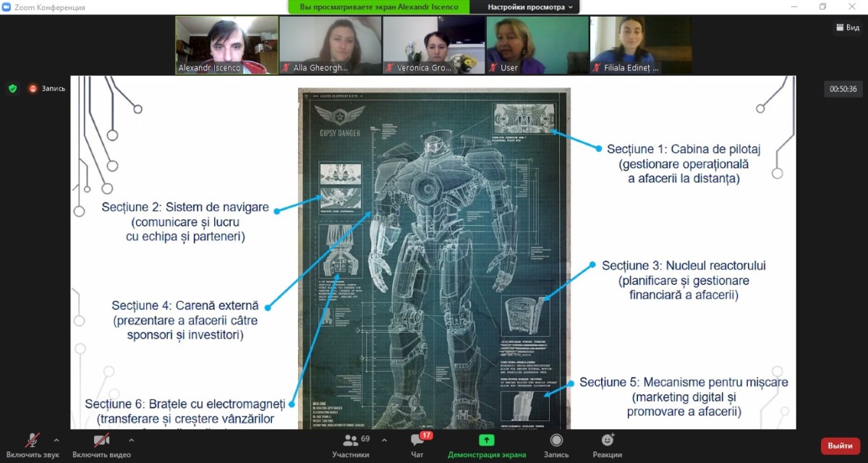Click the participant count 69
Viewport: 868px width, 463px height.
[x=365, y=439]
